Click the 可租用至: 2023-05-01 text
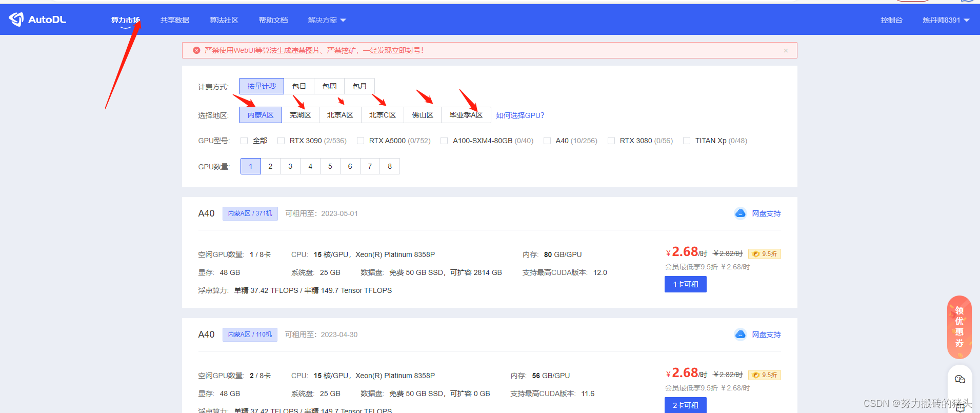 click(x=322, y=213)
